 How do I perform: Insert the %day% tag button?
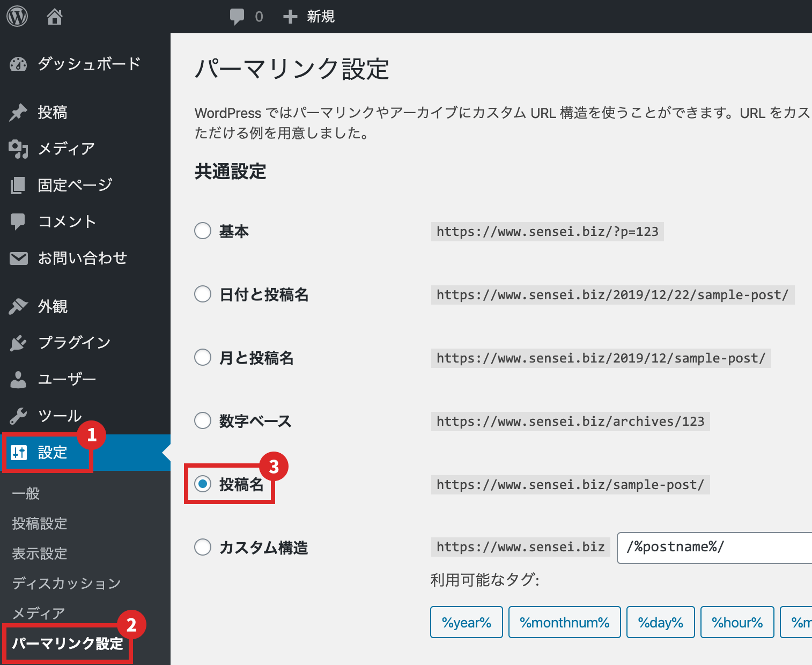coord(661,622)
